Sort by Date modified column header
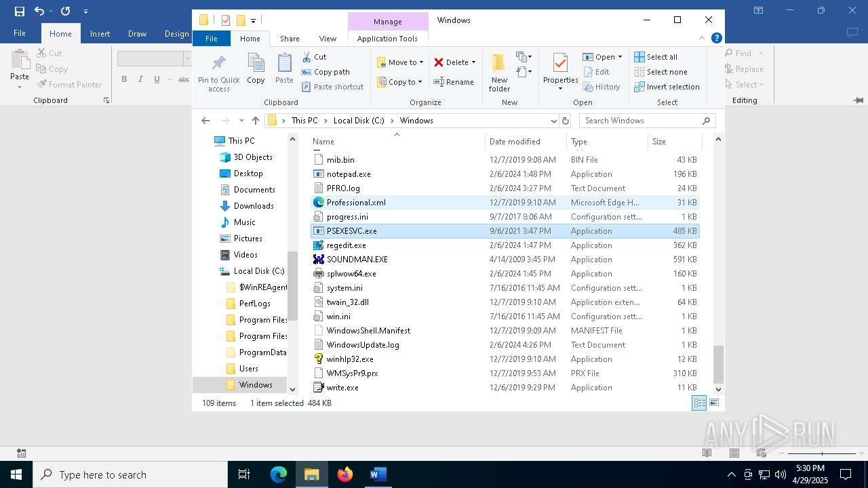 (x=526, y=142)
